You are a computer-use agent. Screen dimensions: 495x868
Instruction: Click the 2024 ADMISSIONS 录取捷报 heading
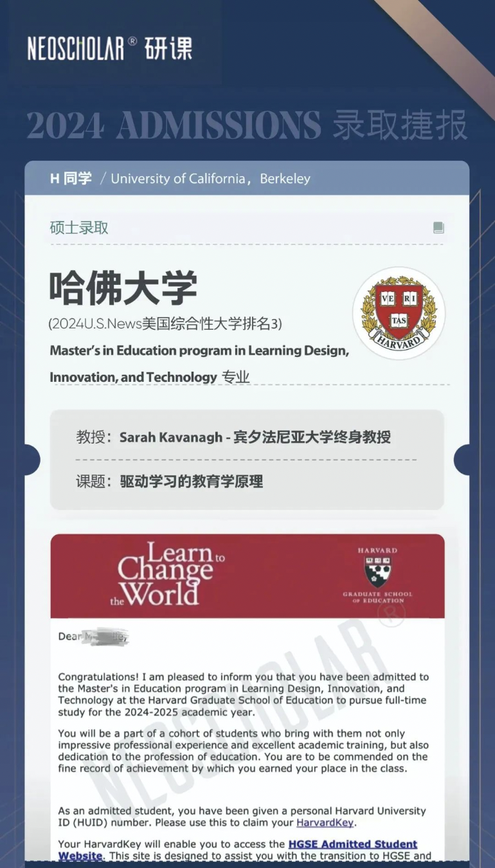(x=247, y=125)
